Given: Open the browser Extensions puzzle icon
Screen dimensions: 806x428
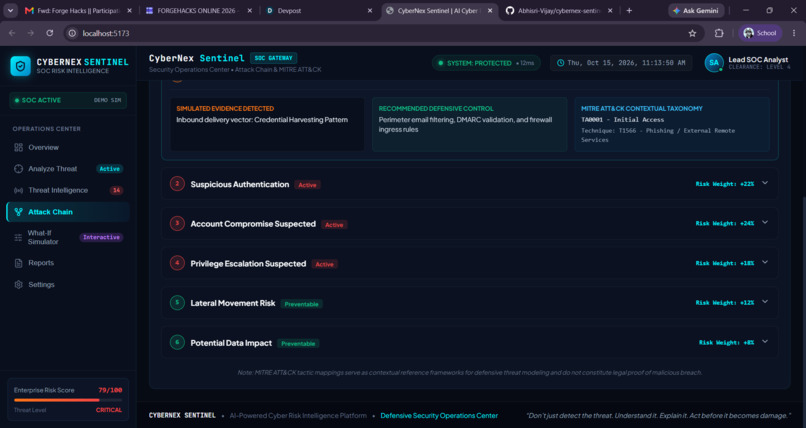Looking at the screenshot, I should 719,33.
